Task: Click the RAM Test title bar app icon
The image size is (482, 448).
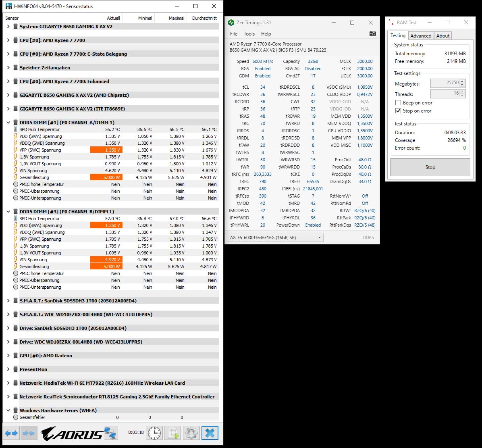Action: 391,22
